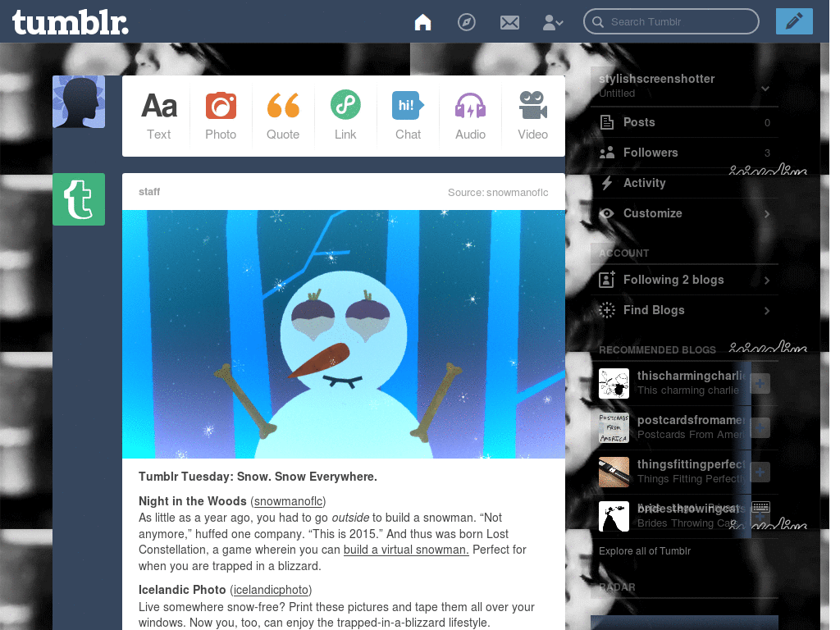Open your silhouette avatar thumbnail
This screenshot has height=630, width=840.
79,102
